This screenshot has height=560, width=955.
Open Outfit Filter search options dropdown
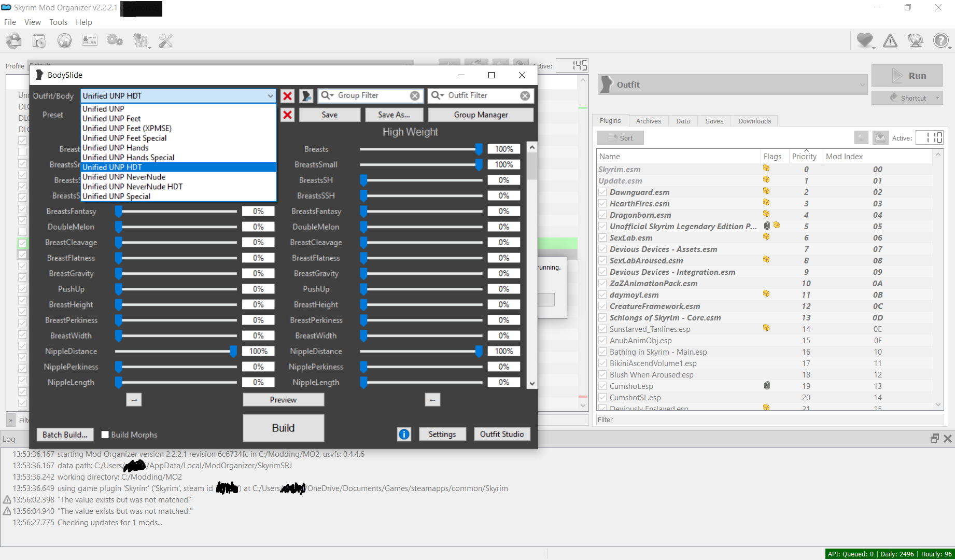click(x=438, y=95)
